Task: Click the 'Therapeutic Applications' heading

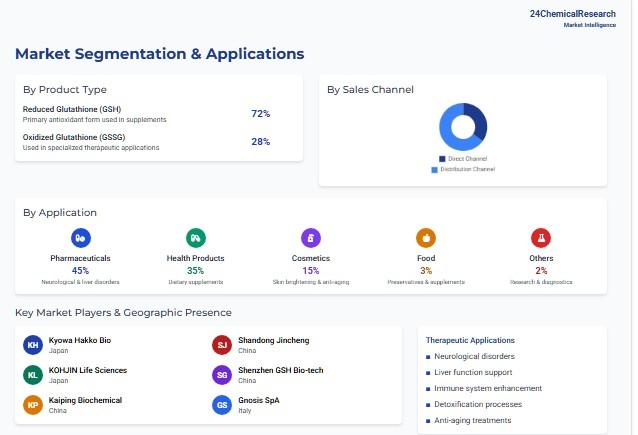Action: tap(470, 340)
